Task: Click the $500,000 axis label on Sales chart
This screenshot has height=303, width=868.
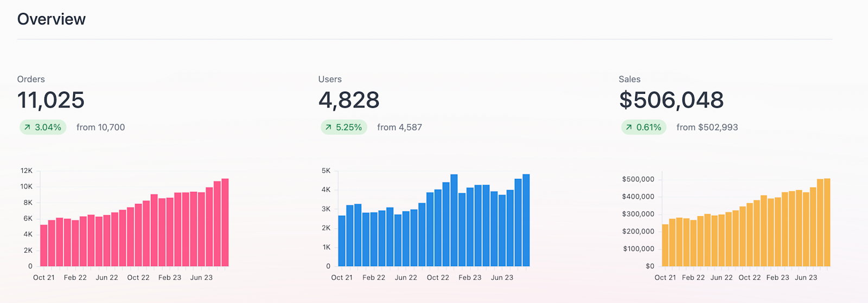Action: pos(638,179)
